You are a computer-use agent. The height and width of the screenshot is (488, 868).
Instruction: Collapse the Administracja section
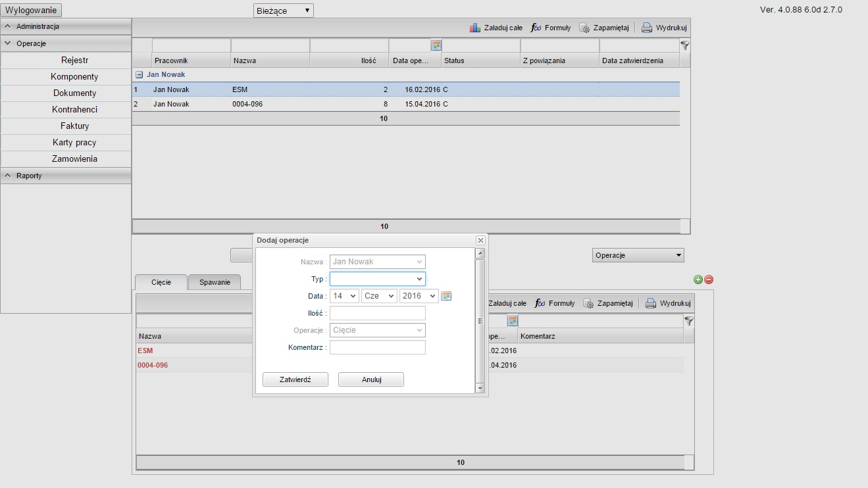coord(66,26)
